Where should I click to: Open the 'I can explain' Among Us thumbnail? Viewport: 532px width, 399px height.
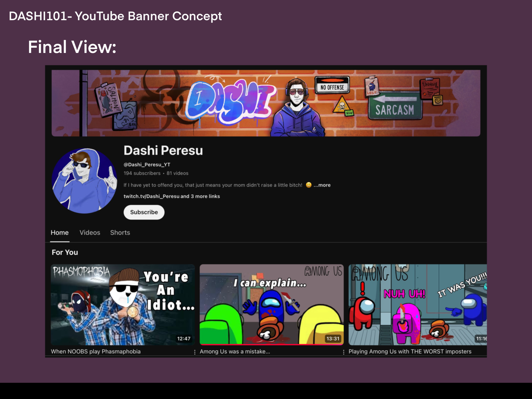[x=271, y=305]
